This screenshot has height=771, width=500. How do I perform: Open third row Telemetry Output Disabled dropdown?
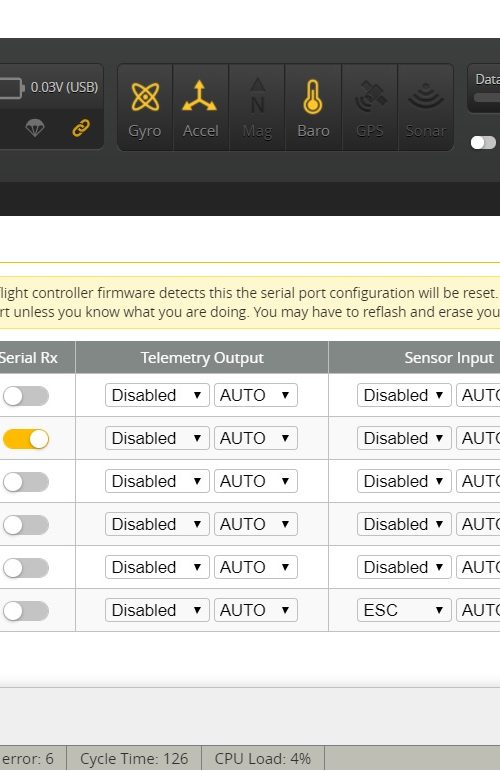157,481
